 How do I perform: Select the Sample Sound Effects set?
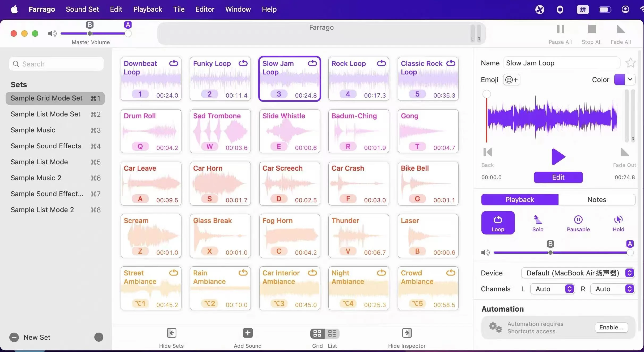point(55,146)
